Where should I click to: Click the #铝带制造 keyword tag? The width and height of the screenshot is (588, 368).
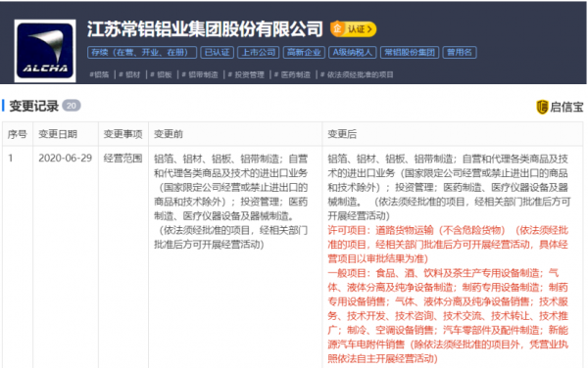point(200,75)
